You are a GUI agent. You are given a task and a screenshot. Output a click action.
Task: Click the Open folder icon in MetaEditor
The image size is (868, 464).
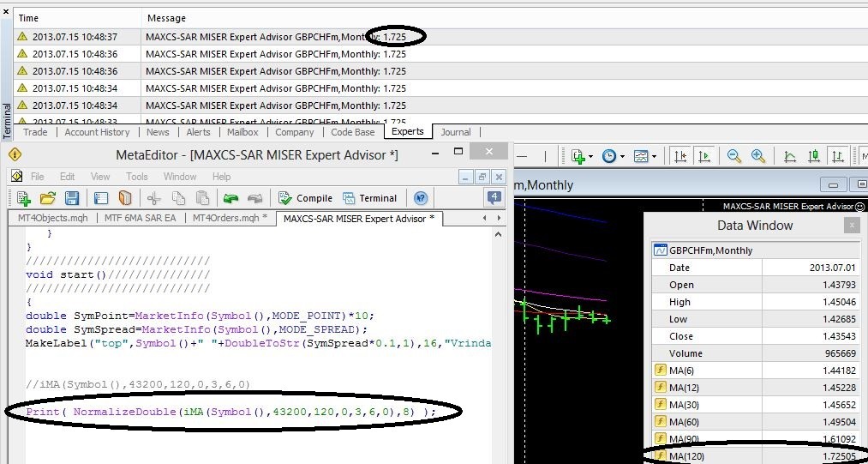click(48, 198)
